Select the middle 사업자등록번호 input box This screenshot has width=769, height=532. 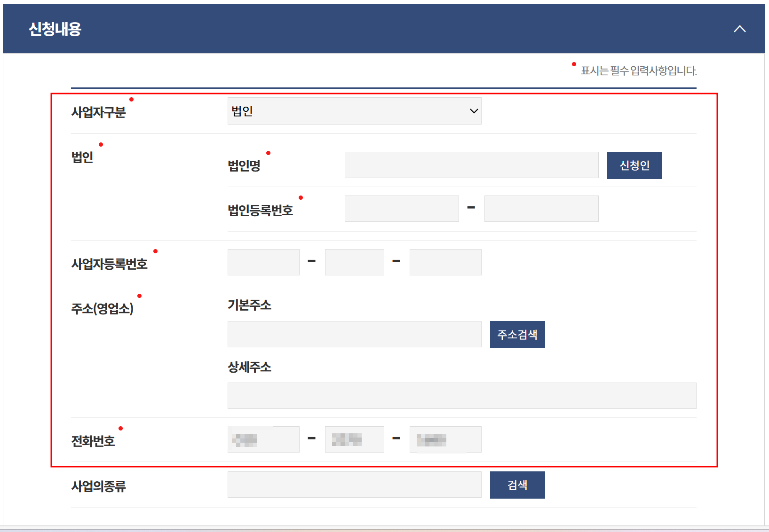(x=354, y=262)
